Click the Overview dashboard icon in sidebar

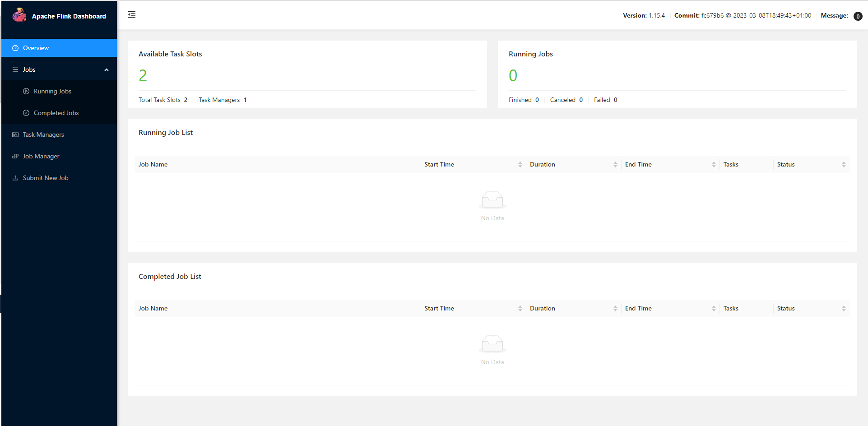(x=15, y=48)
